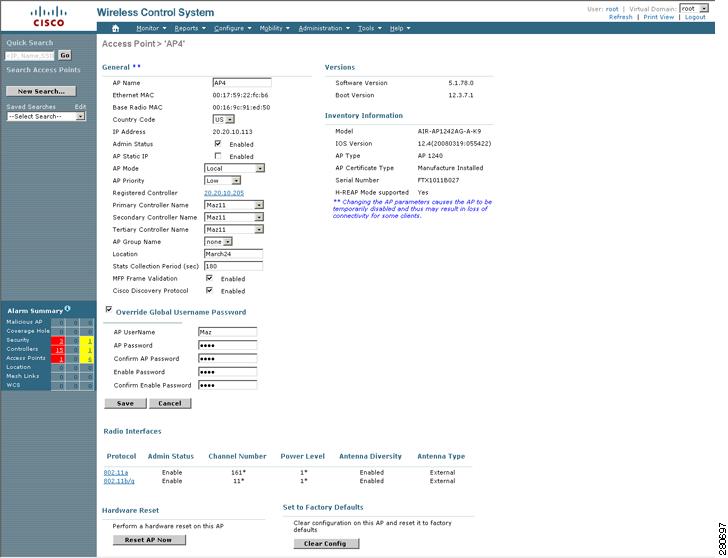Toggle Admin Status Enabled checkbox
This screenshot has height=558, width=728.
pos(218,144)
